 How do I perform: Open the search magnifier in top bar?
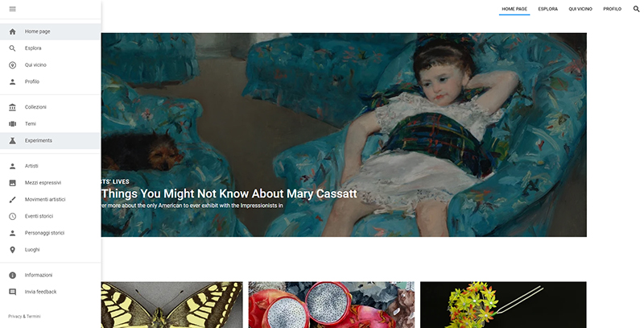click(x=636, y=9)
